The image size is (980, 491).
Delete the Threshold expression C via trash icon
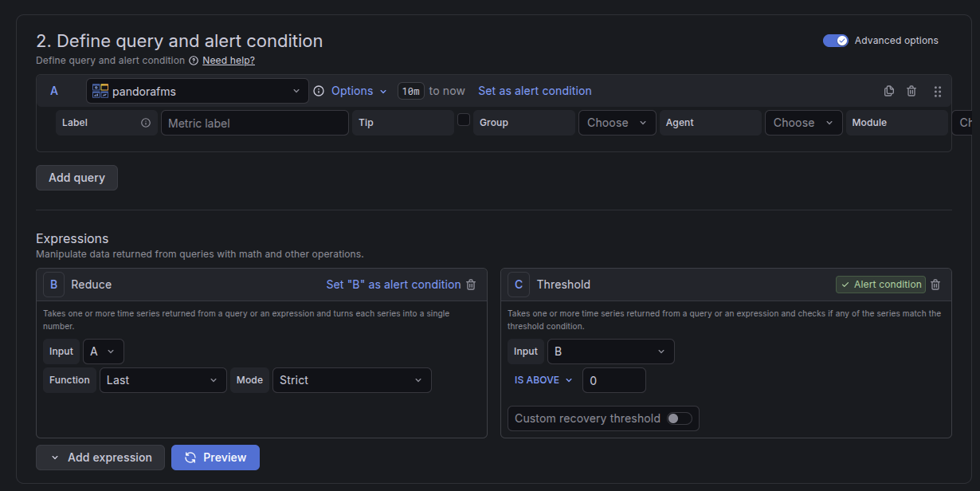pyautogui.click(x=935, y=285)
